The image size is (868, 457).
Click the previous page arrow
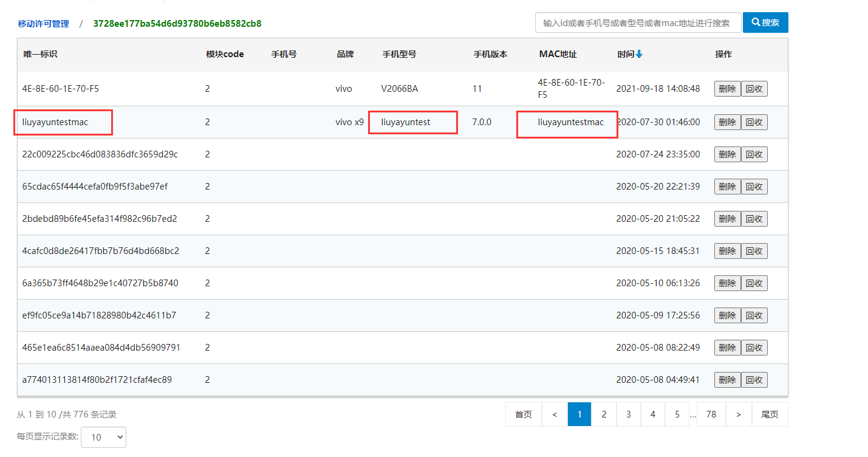click(x=555, y=414)
